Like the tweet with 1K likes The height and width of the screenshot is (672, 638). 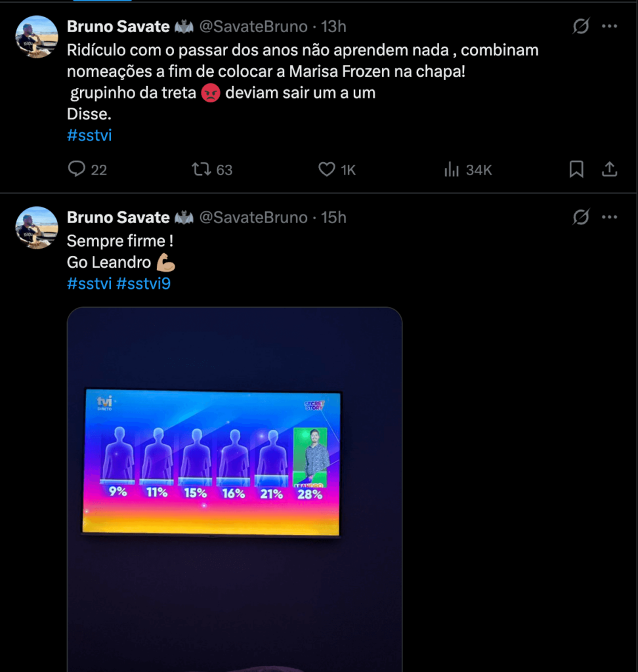(x=327, y=169)
